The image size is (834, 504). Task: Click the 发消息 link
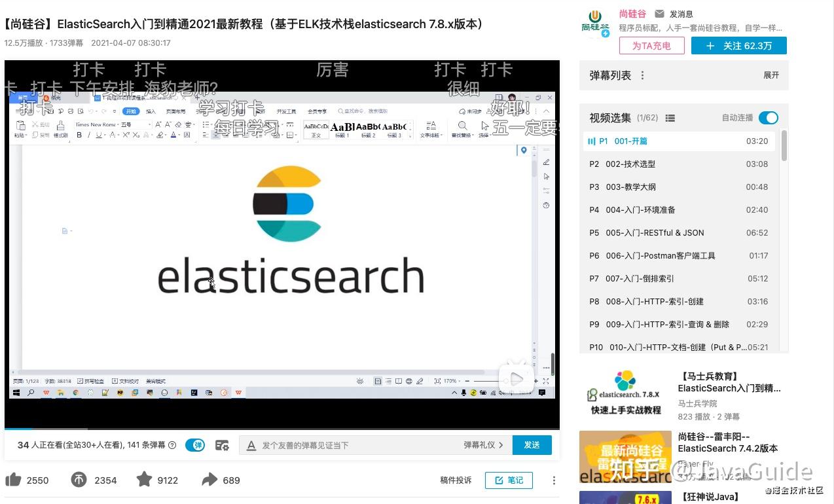coord(681,14)
